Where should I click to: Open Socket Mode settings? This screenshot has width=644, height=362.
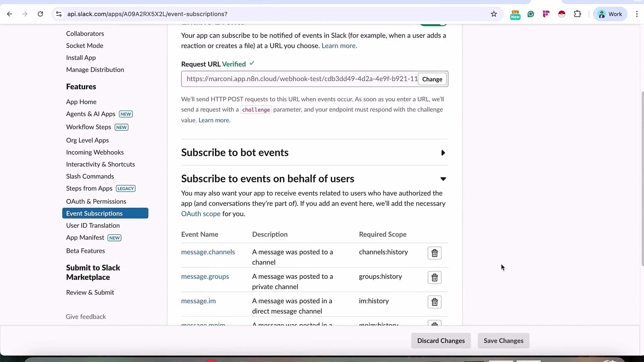[x=85, y=46]
